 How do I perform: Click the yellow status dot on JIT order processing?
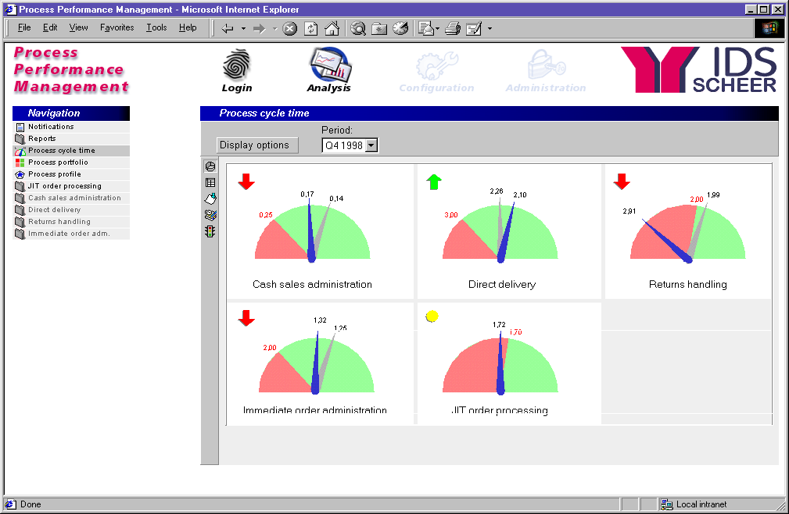point(432,316)
